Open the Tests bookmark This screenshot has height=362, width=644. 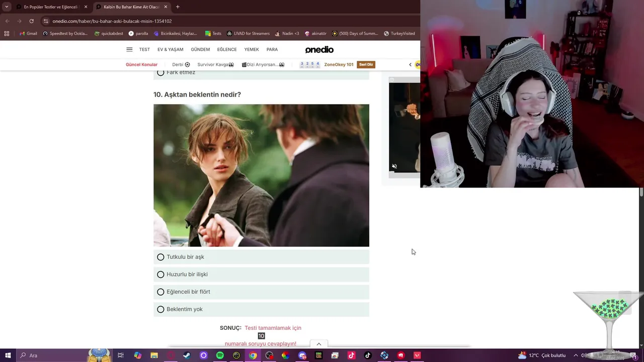[x=213, y=33]
